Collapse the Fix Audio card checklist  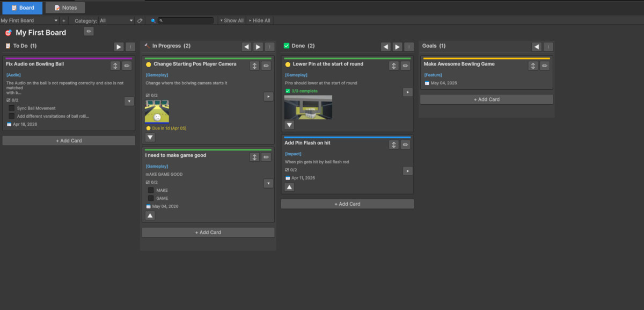pos(129,101)
